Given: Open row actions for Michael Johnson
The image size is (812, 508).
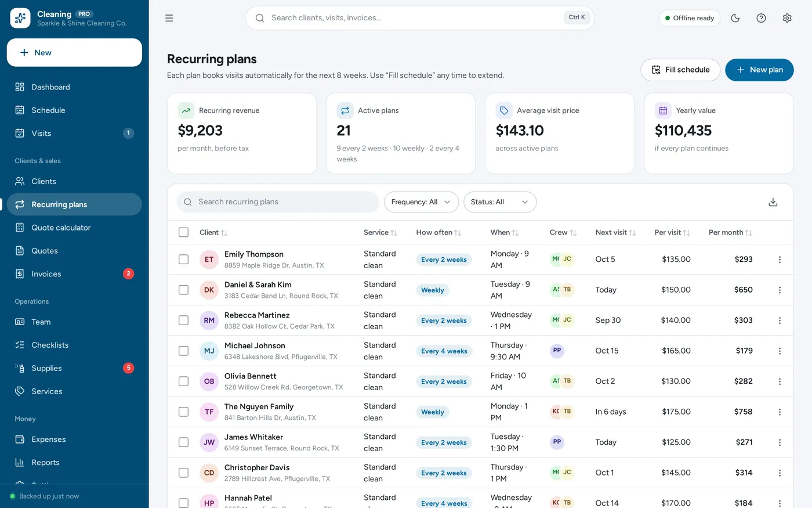Looking at the screenshot, I should tap(780, 351).
